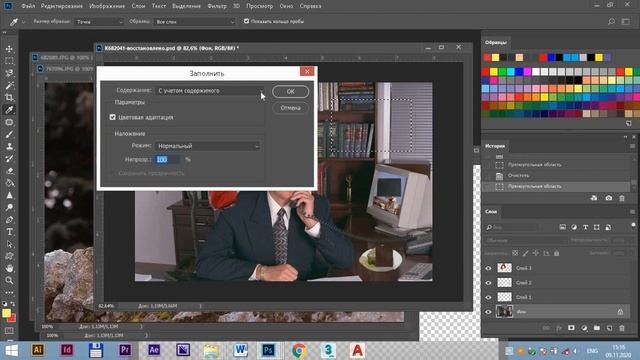Delete layer with Layers panel trash icon
The image size is (640, 360).
click(622, 328)
